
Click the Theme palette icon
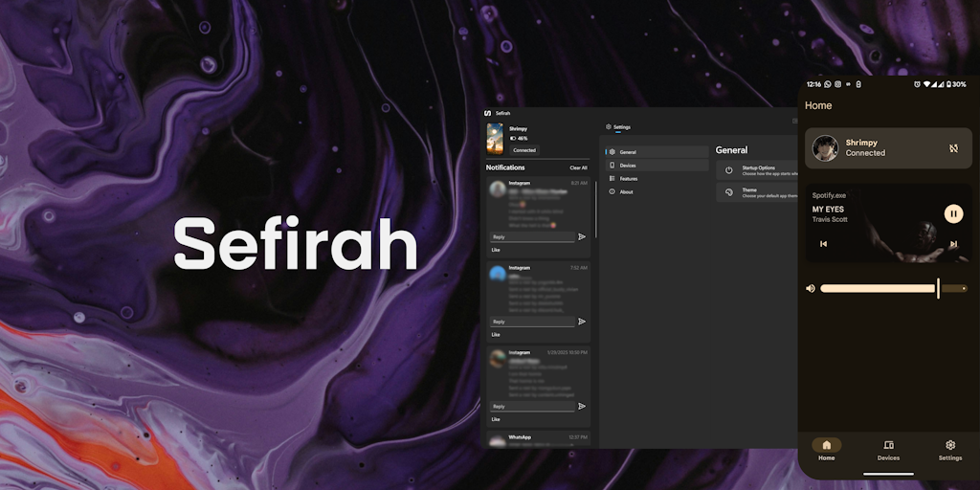(x=728, y=192)
